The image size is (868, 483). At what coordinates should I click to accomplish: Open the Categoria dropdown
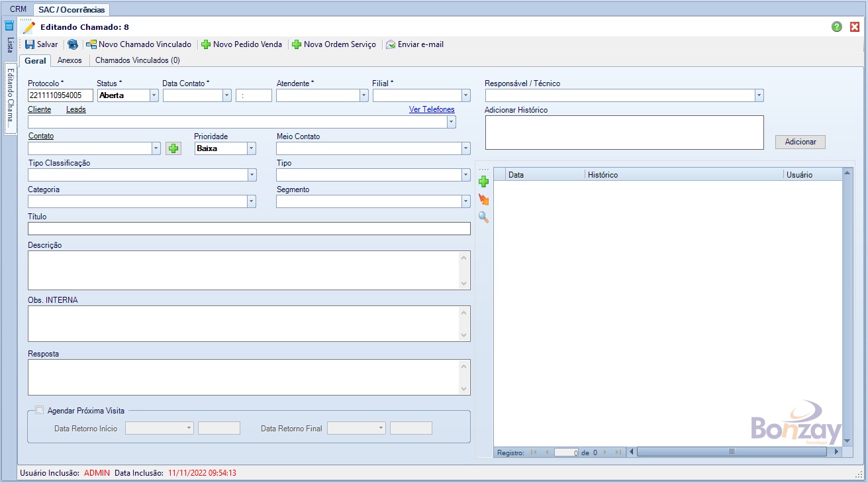[x=252, y=201]
